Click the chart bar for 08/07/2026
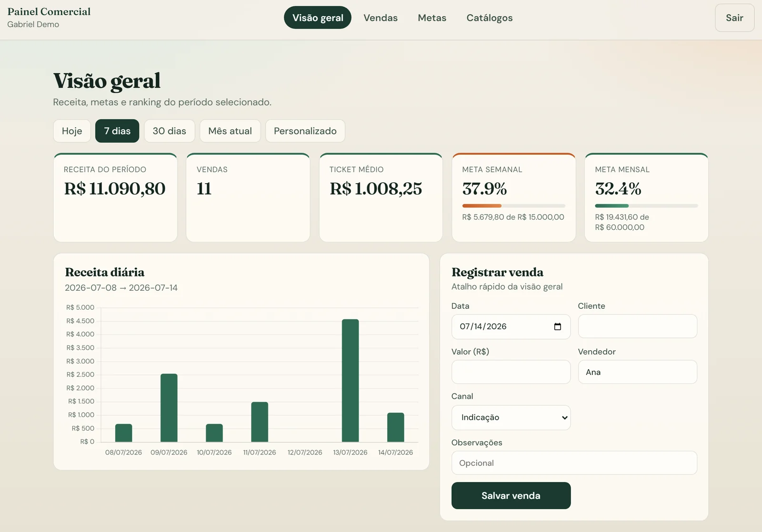762x532 pixels. point(123,433)
